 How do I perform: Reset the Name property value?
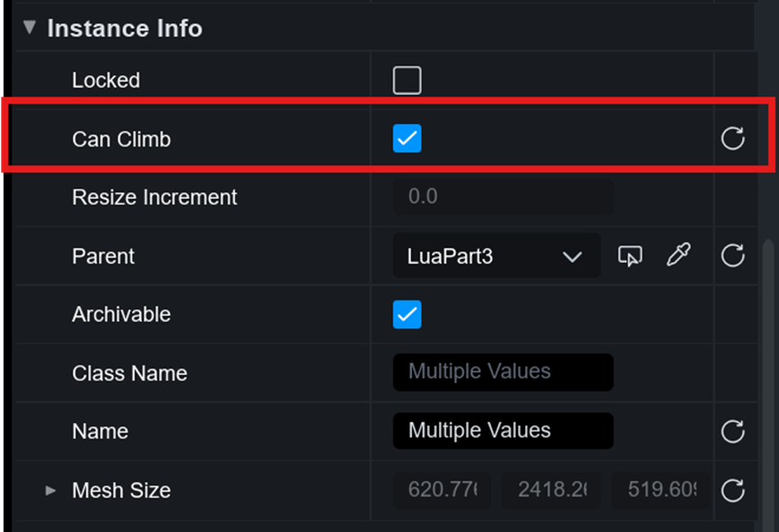[x=733, y=432]
